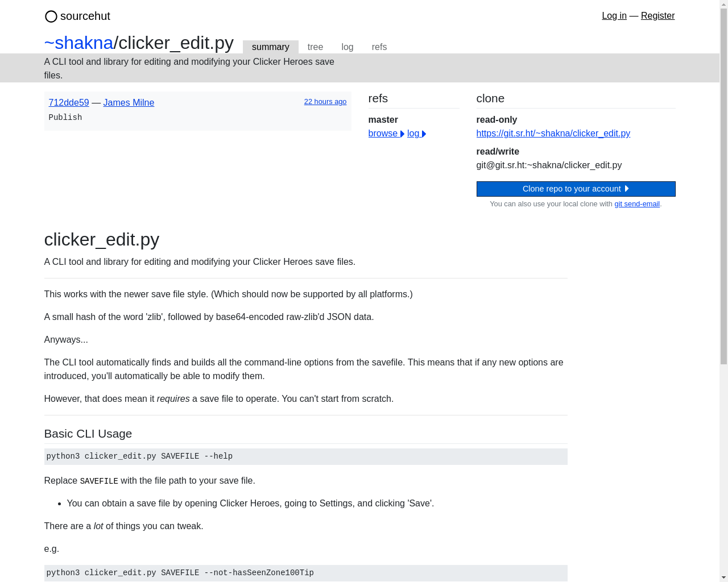The height and width of the screenshot is (582, 728).
Task: Click the '--not-hasSeenZone100Tip' code block
Action: coord(305,573)
